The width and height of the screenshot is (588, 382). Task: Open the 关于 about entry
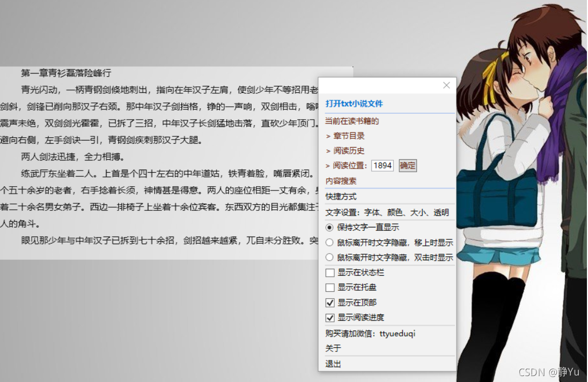point(333,348)
